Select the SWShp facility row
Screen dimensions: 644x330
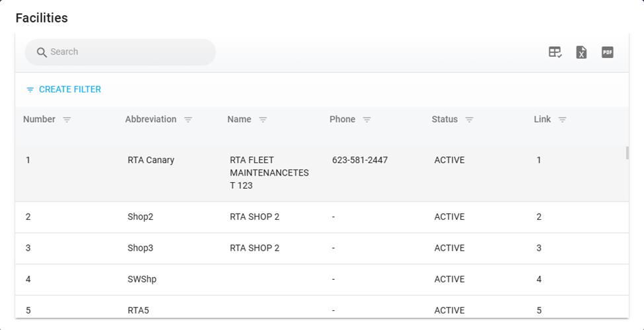(x=142, y=279)
